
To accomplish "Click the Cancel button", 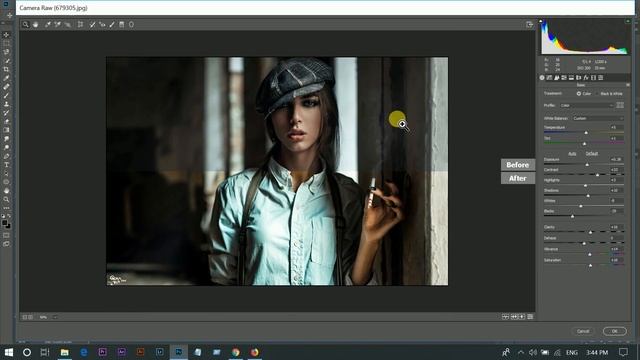I will pyautogui.click(x=583, y=331).
